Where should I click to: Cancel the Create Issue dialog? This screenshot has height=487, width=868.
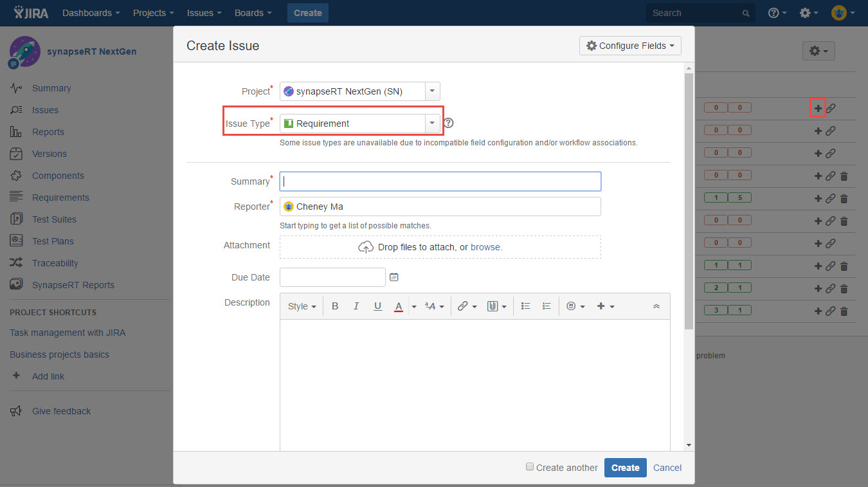[667, 468]
